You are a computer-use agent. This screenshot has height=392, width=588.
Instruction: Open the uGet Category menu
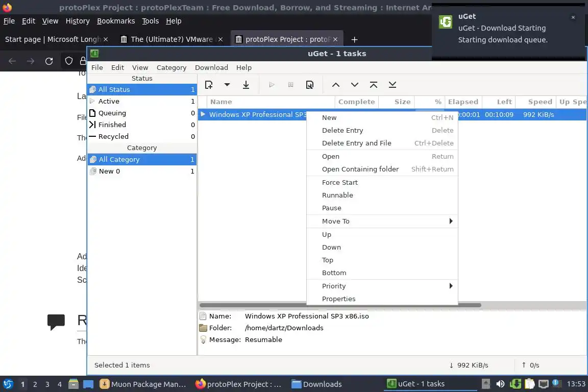pyautogui.click(x=171, y=67)
